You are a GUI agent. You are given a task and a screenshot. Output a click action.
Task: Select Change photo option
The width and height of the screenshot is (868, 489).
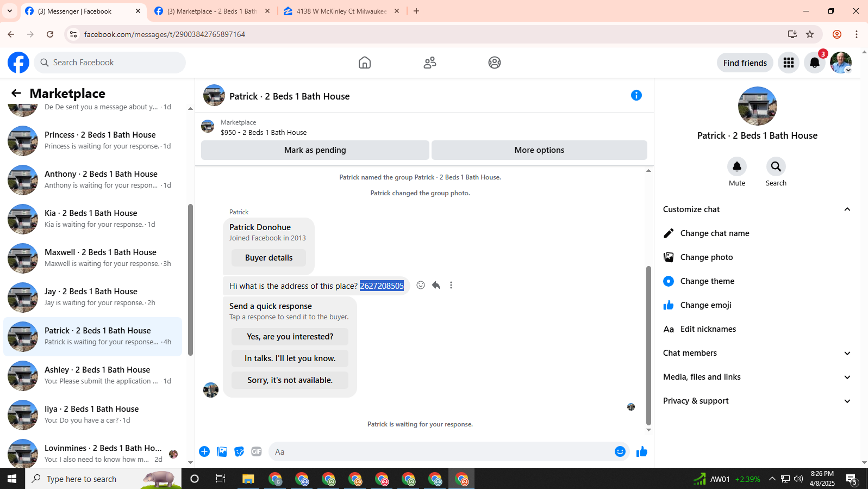tap(757, 257)
